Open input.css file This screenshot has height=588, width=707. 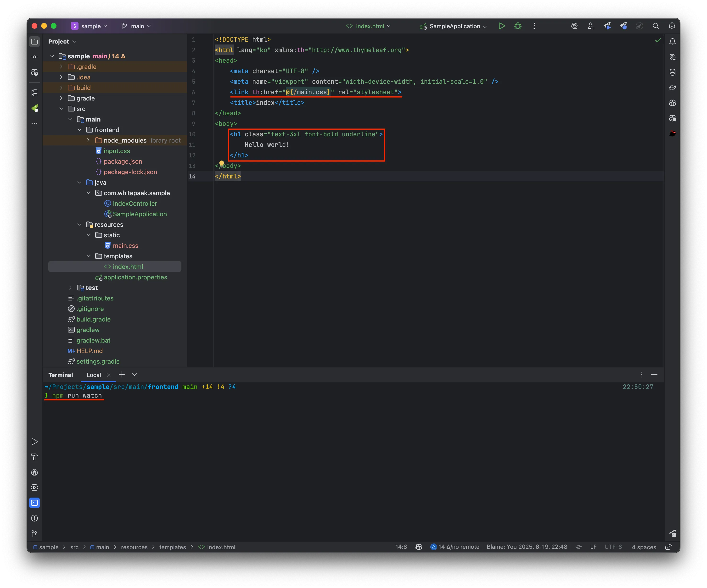tap(117, 151)
